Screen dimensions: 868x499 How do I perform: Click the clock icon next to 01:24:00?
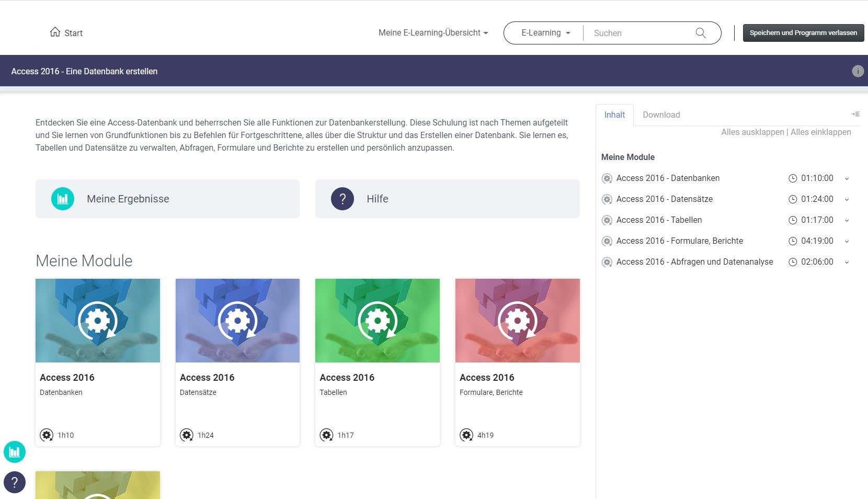pos(793,199)
